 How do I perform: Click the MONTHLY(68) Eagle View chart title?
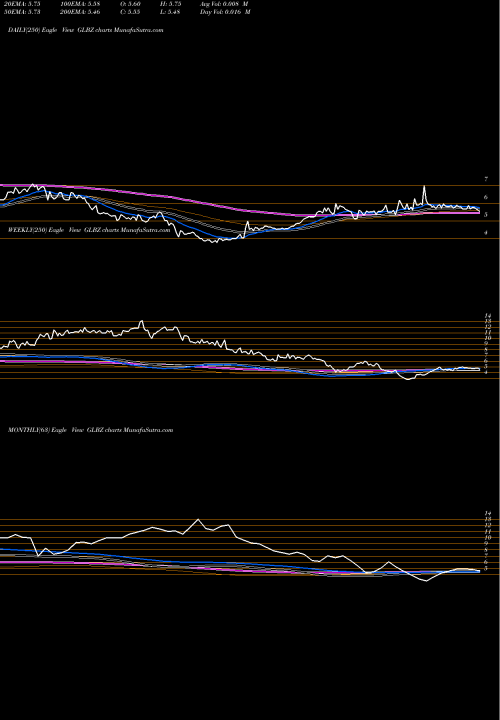(90, 430)
